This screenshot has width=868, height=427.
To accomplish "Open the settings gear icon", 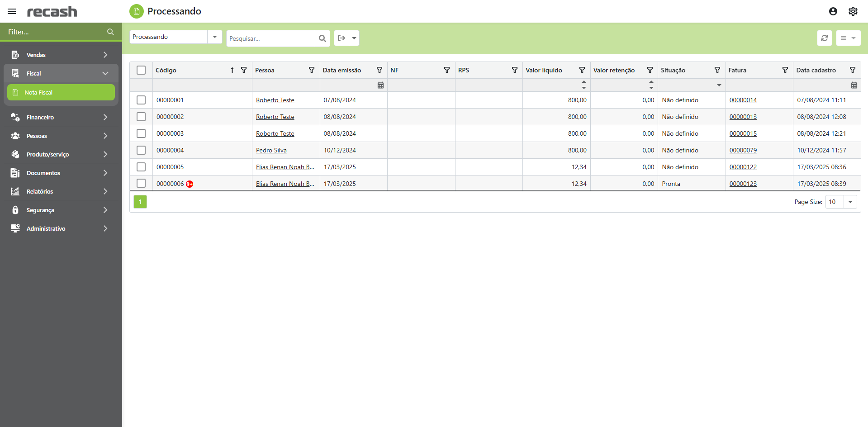I will 853,11.
